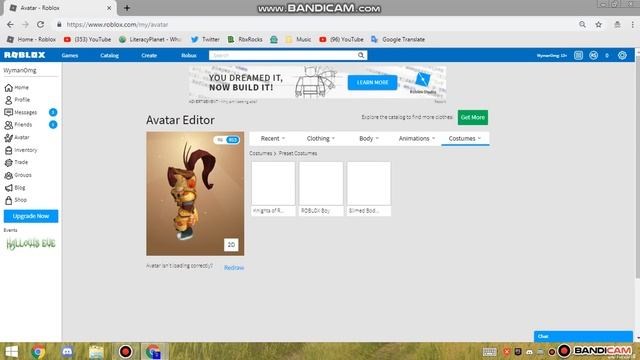Image resolution: width=640 pixels, height=360 pixels.
Task: Open the LiteracyPlanet bookmark
Action: click(150, 39)
